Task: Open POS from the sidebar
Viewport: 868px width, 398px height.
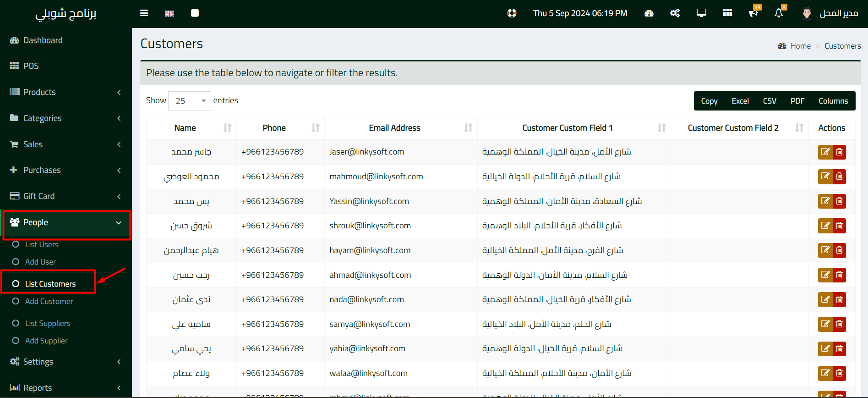Action: (x=66, y=66)
